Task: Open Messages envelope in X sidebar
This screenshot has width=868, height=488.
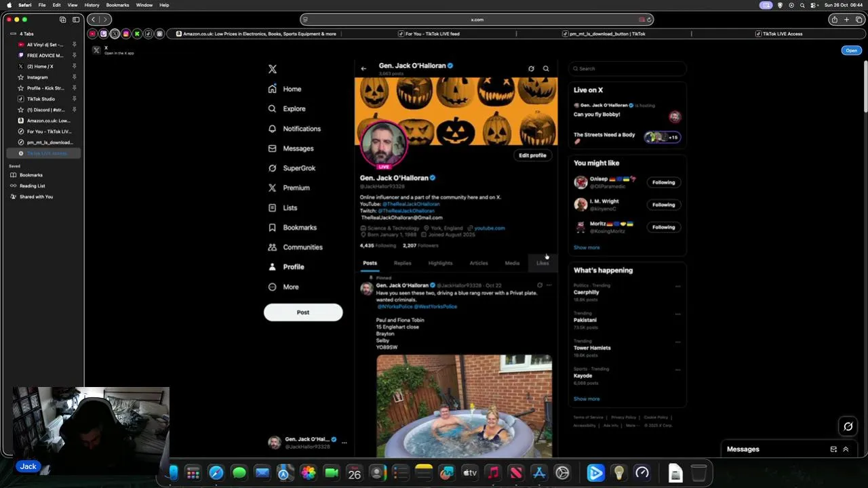Action: point(291,148)
